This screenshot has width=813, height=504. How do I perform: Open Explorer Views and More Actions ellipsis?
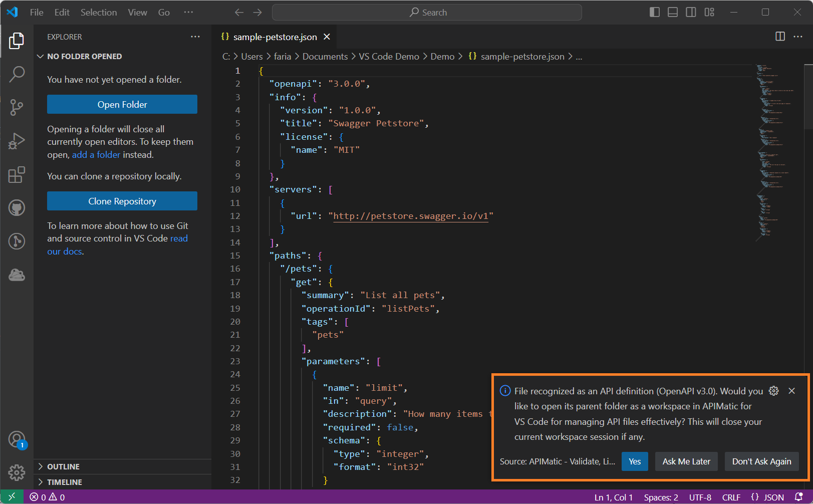coord(195,37)
